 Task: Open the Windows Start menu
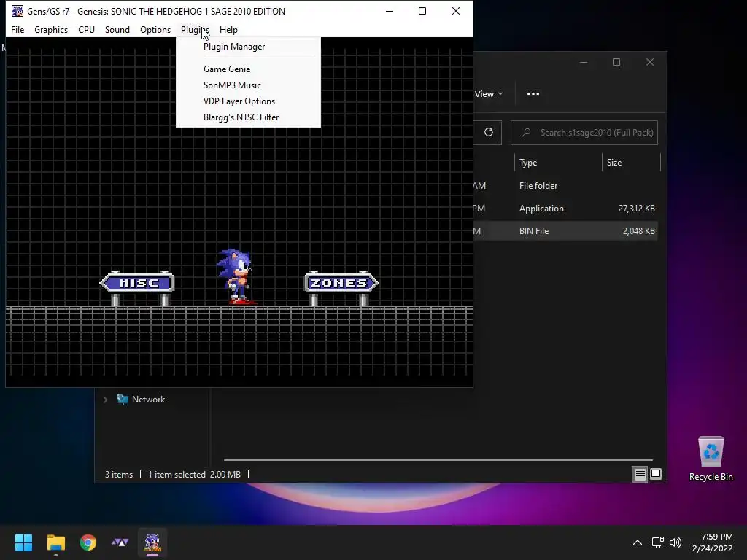(x=23, y=542)
